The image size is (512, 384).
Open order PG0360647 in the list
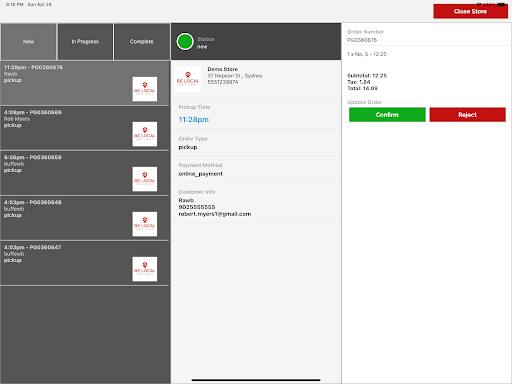(x=85, y=263)
